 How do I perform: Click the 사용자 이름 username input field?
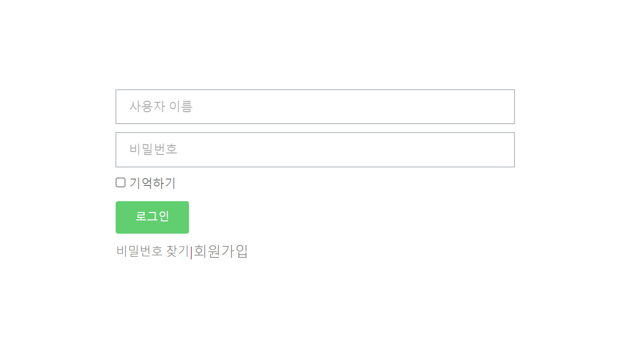tap(315, 107)
